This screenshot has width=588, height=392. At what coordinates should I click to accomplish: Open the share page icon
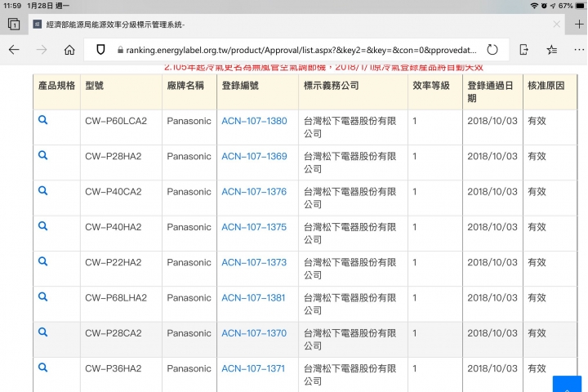click(523, 50)
